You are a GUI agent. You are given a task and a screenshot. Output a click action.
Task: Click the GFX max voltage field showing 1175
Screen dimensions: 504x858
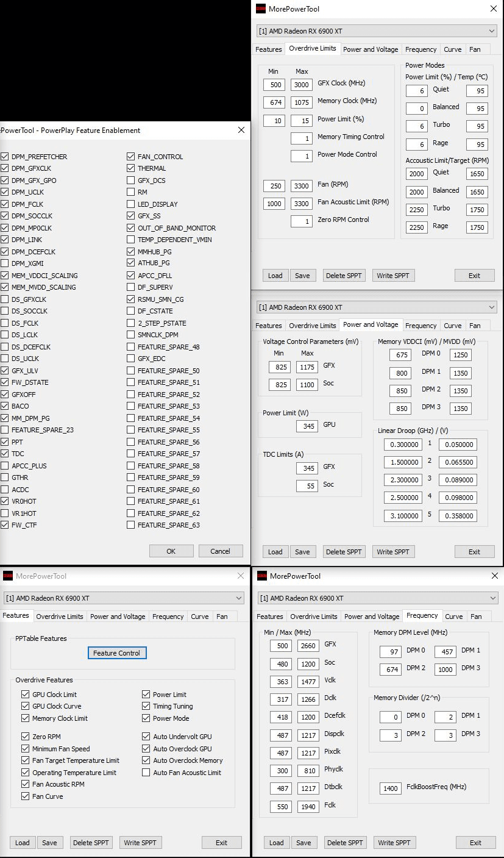(x=307, y=367)
